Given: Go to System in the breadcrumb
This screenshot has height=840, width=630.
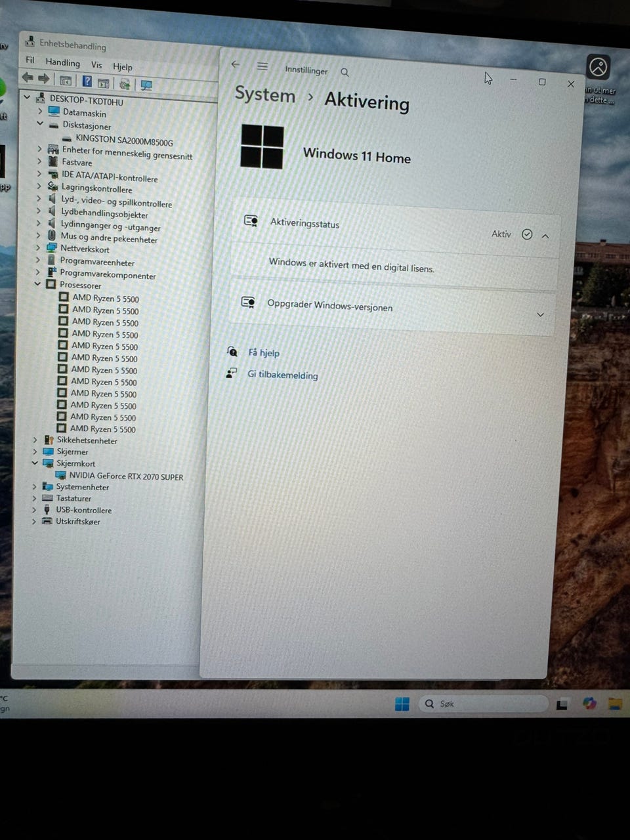Looking at the screenshot, I should [265, 94].
